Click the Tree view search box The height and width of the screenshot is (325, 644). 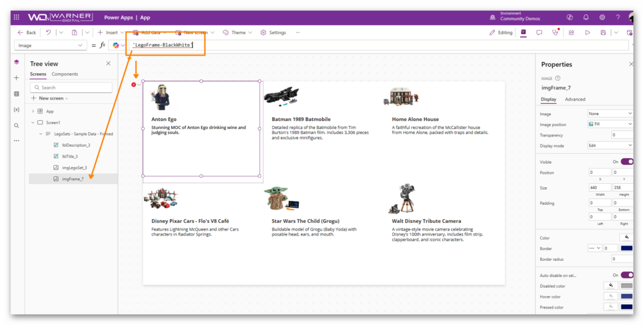(71, 87)
